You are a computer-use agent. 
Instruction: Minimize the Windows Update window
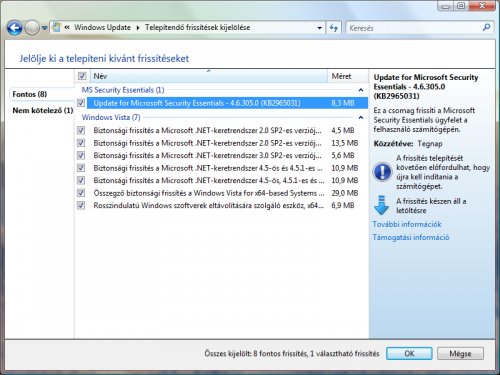pos(446,6)
